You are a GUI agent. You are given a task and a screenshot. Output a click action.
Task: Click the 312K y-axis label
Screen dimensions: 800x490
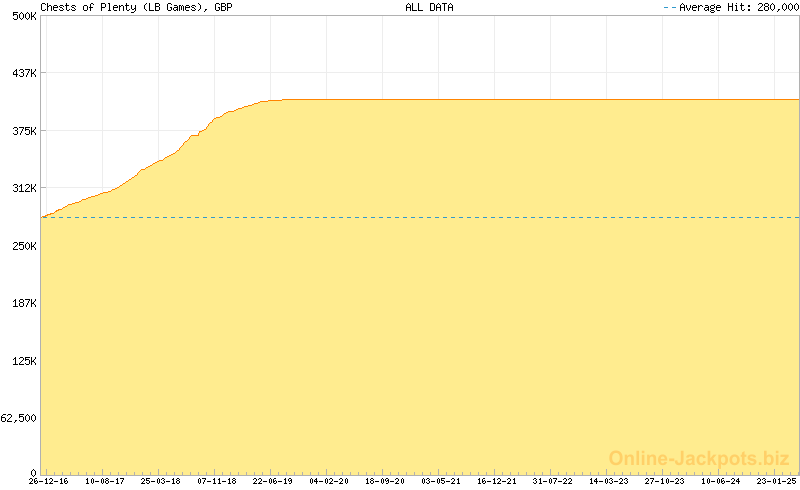24,188
